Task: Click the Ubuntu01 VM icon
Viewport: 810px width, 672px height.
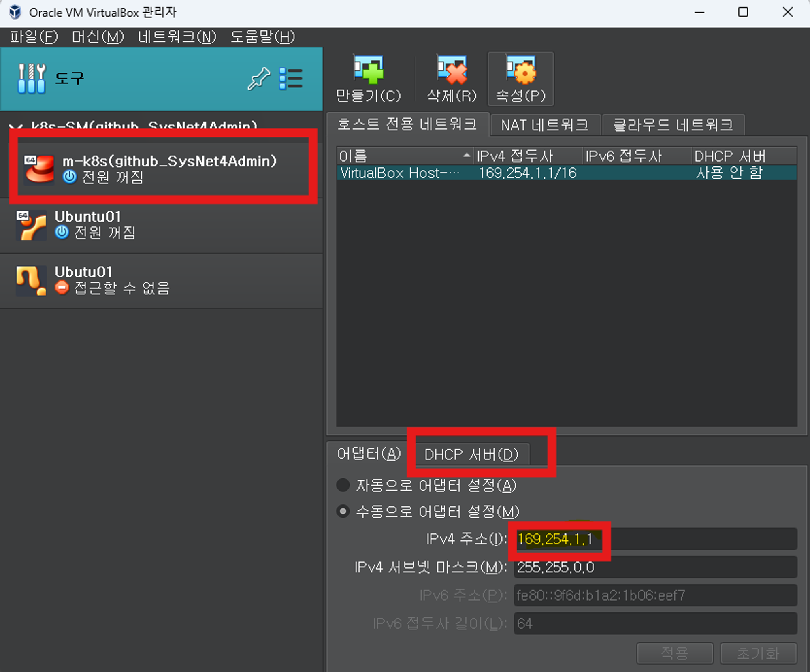Action: point(31,225)
